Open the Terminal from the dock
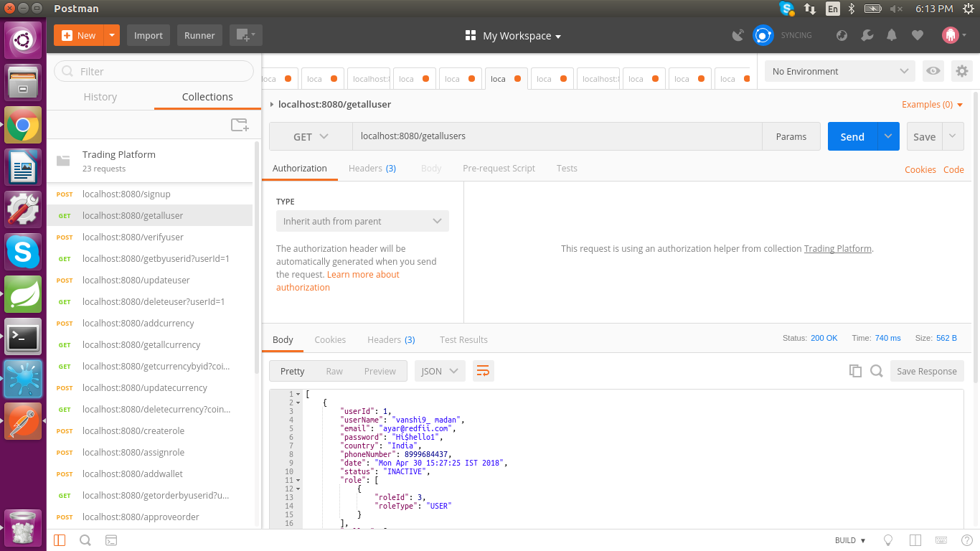This screenshot has height=551, width=980. point(23,336)
